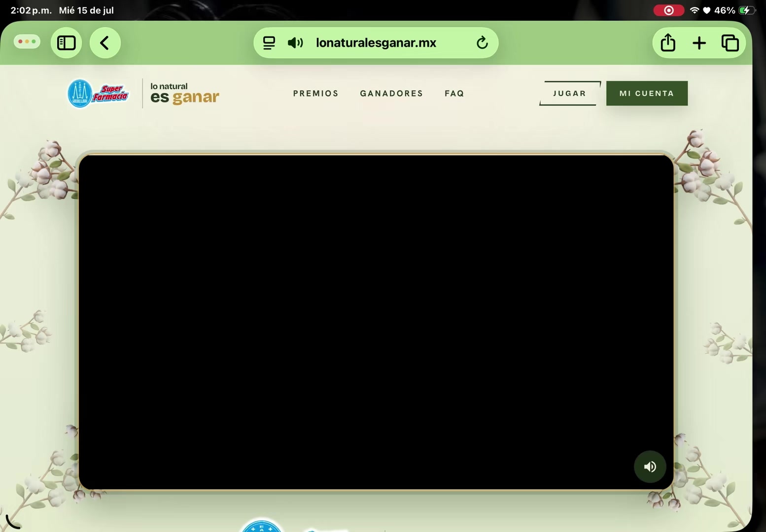Mute the tab audio in address bar

[x=295, y=43]
